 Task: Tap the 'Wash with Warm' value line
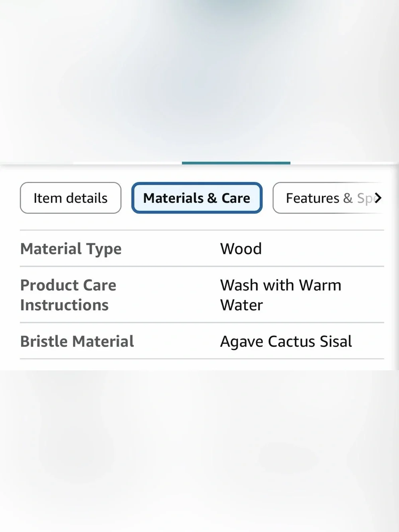[x=281, y=285]
